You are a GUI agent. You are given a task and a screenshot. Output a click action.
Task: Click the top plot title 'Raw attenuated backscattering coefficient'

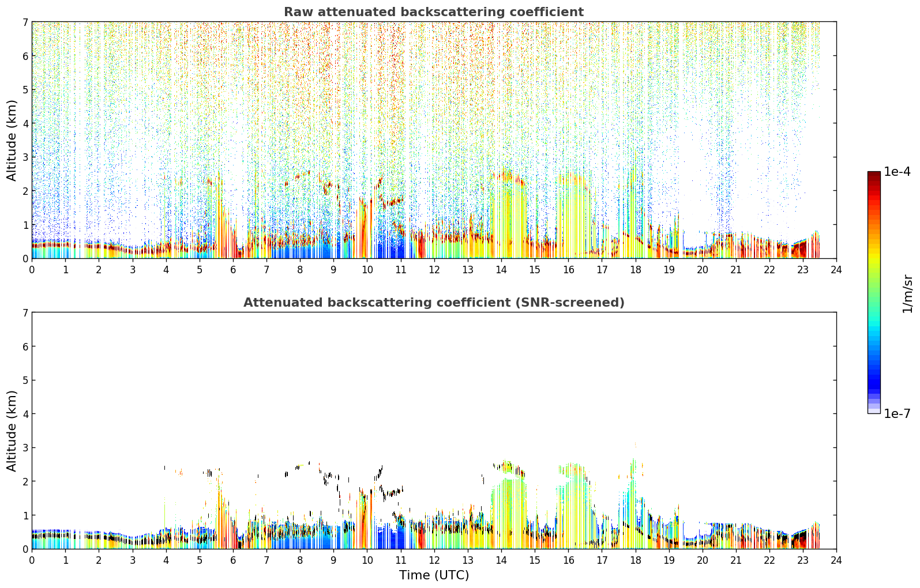434,12
